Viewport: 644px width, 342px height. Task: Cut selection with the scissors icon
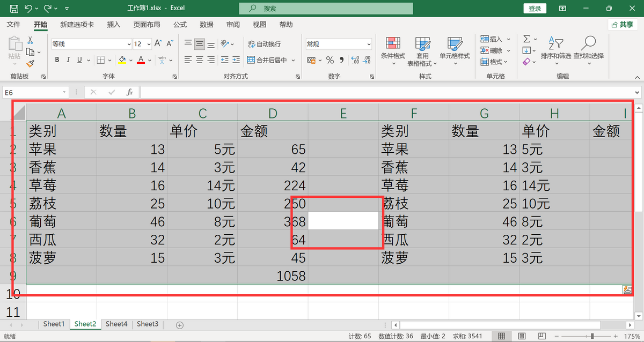tap(30, 40)
